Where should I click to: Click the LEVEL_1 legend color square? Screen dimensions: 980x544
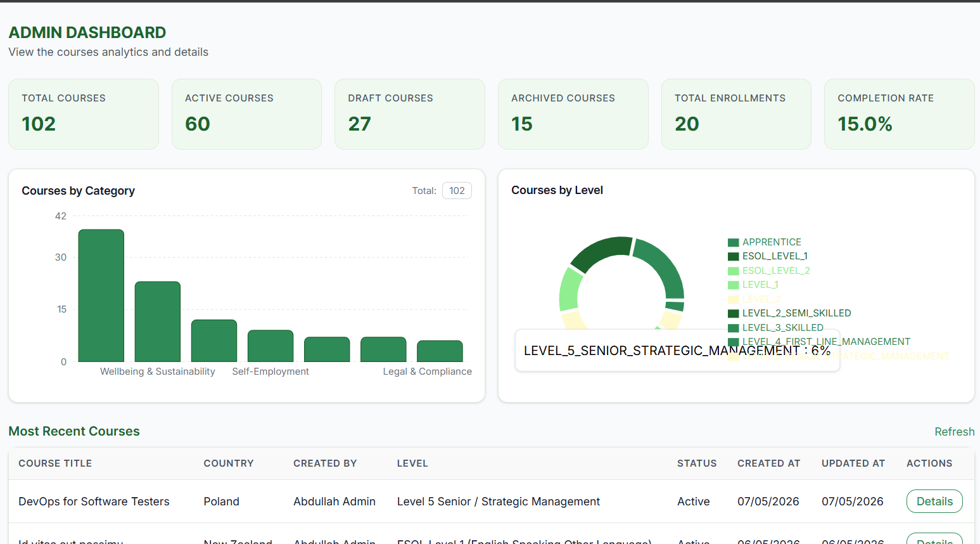coord(734,285)
